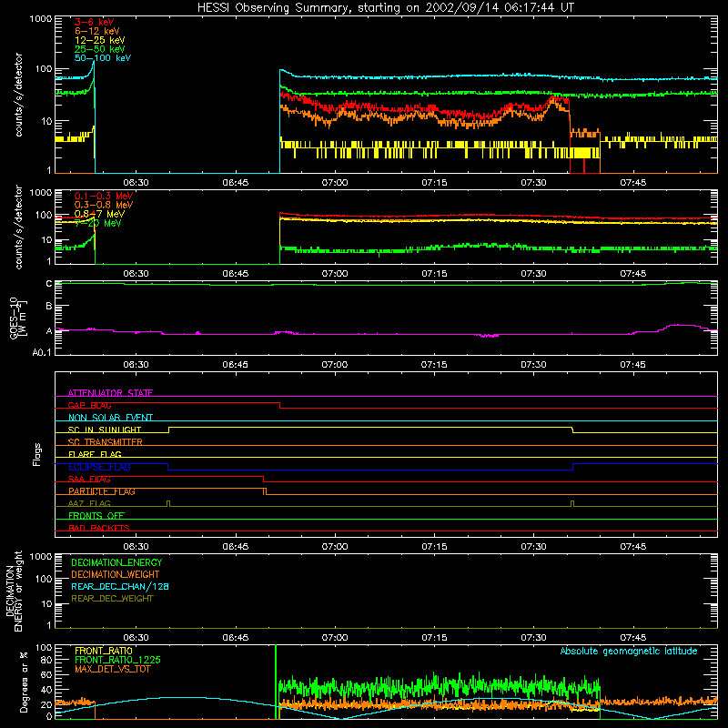Viewport: 728px width, 728px height.
Task: Select '07:30' time label under the GOES panel
Action: [533, 365]
